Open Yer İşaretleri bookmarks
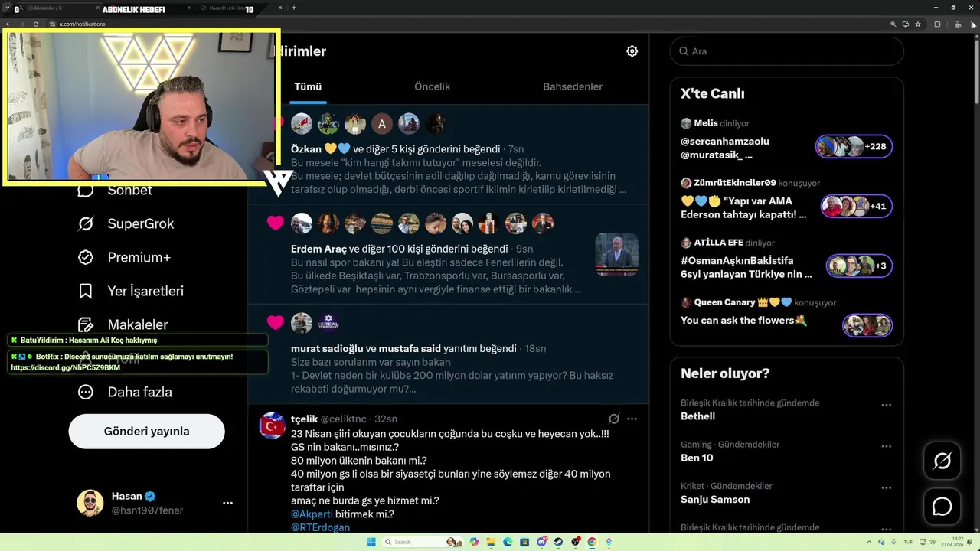The height and width of the screenshot is (551, 980). 130,291
